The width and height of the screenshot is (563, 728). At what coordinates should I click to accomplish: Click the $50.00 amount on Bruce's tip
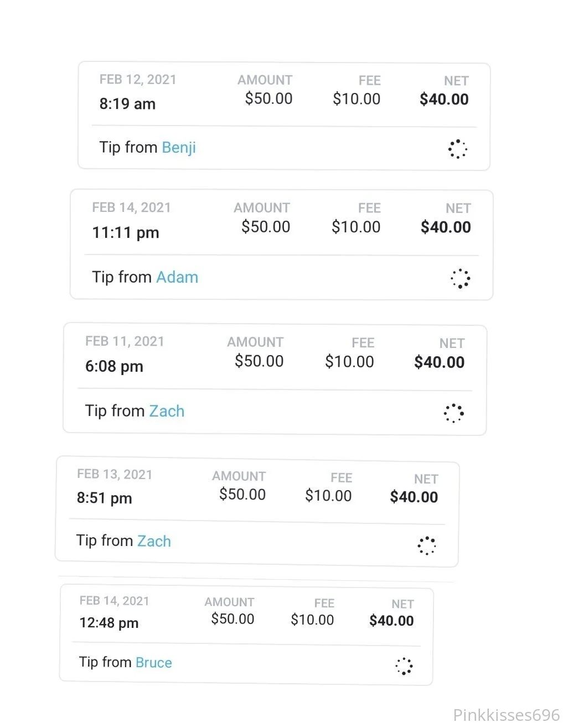pos(233,619)
